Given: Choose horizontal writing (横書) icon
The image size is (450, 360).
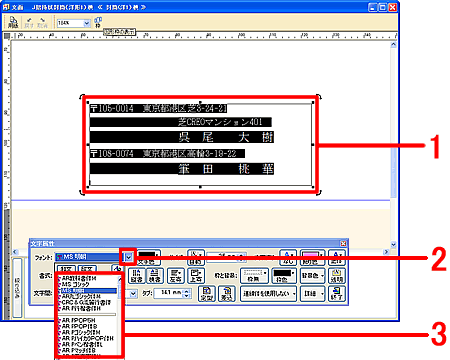Looking at the screenshot, I should [155, 276].
